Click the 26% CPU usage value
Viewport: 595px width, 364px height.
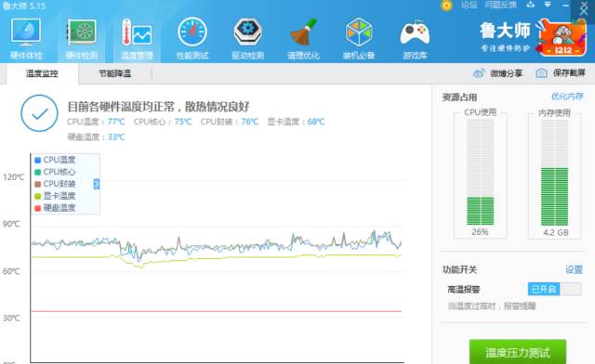tap(480, 232)
